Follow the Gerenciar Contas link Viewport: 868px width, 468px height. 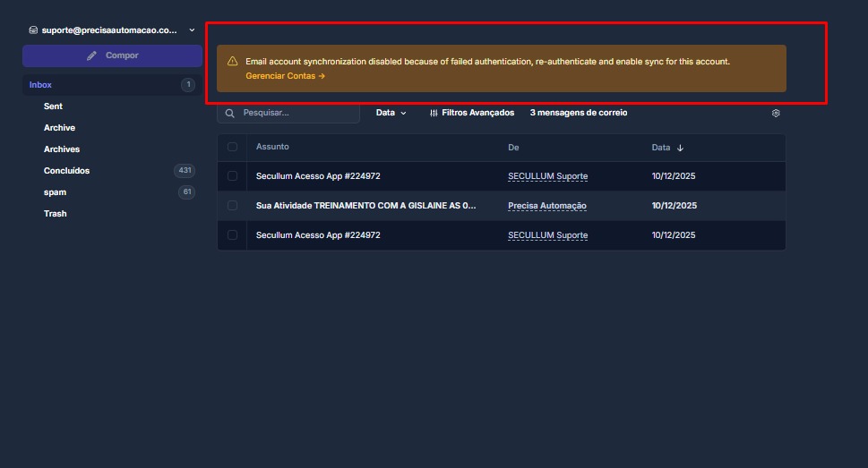(x=285, y=76)
